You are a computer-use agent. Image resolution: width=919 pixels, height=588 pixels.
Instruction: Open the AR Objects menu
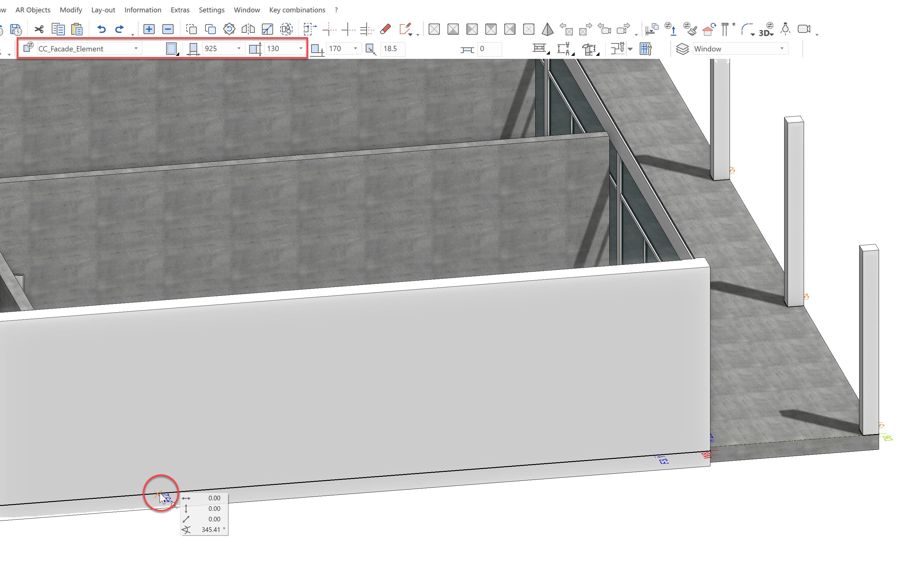pyautogui.click(x=33, y=10)
